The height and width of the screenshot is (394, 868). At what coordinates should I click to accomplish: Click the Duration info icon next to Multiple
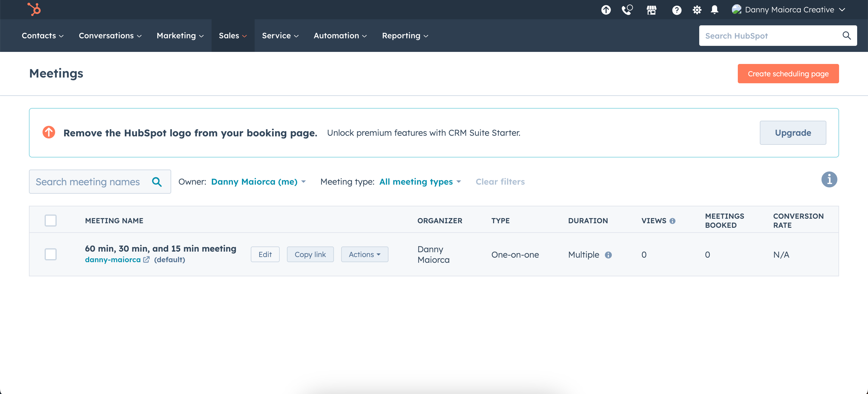pos(609,255)
